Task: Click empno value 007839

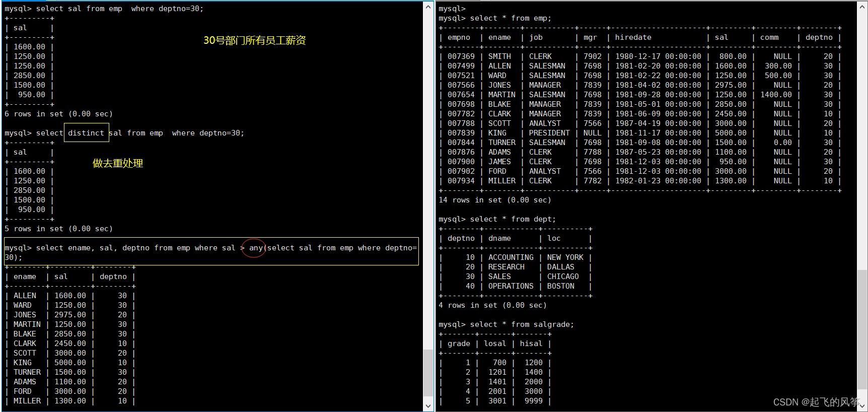Action: click(x=461, y=133)
